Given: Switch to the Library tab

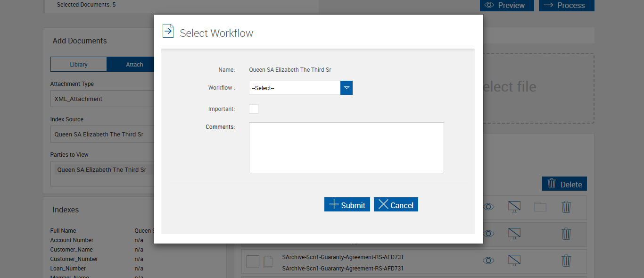Looking at the screenshot, I should [79, 65].
